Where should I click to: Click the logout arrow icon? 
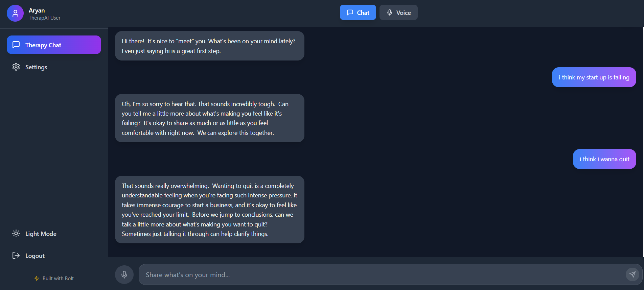click(16, 256)
